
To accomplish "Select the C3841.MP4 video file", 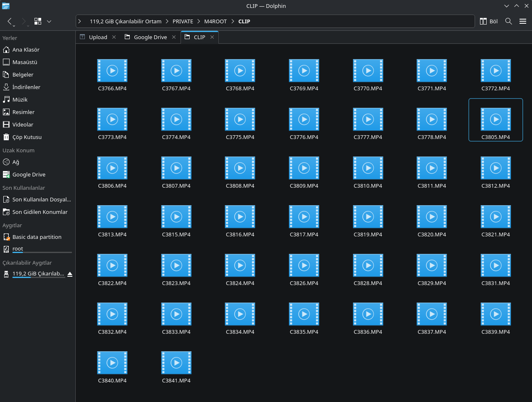I will click(176, 367).
